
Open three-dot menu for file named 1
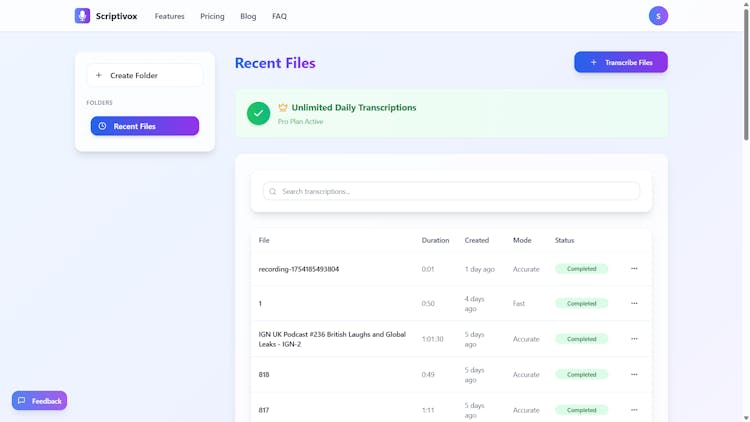click(x=634, y=303)
